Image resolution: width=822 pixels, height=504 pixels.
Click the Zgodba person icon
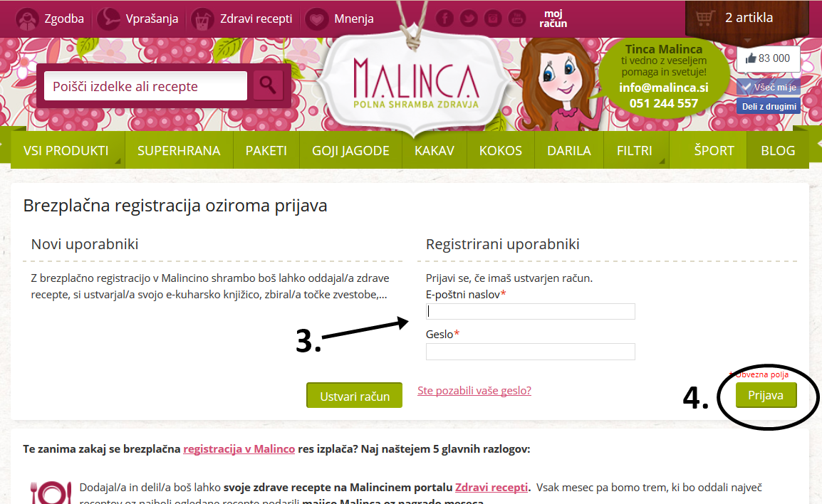[x=26, y=19]
